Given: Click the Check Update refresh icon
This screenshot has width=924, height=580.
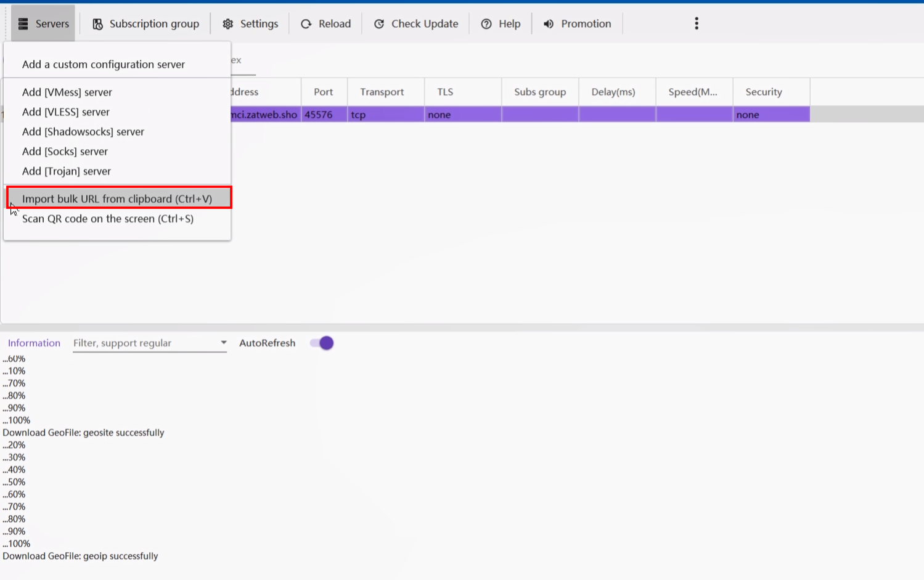Looking at the screenshot, I should pyautogui.click(x=379, y=24).
